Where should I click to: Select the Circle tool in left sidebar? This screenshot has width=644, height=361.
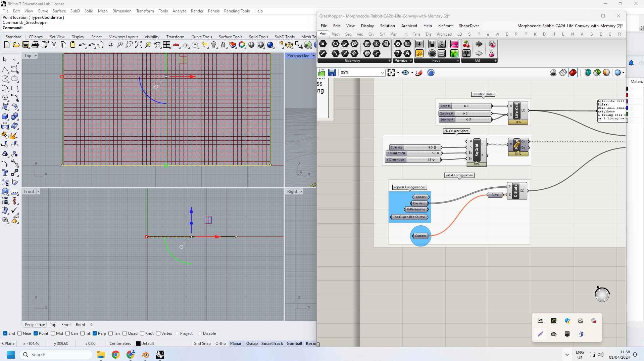pos(5,79)
